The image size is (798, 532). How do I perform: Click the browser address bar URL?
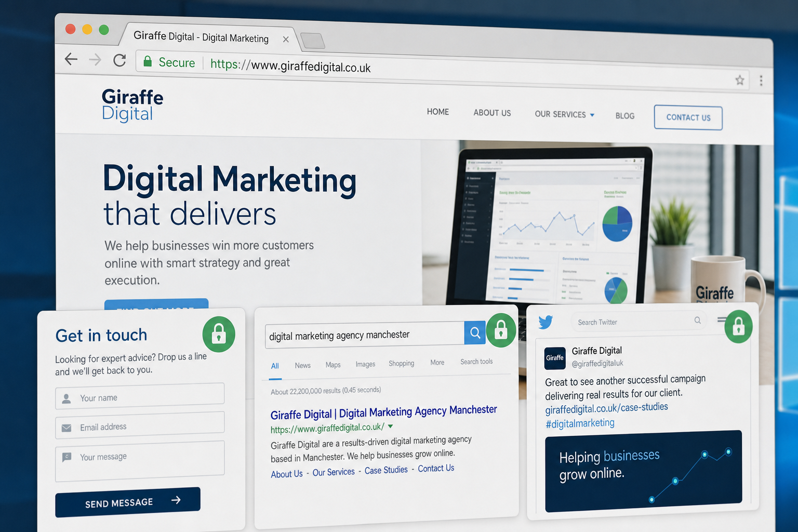(290, 65)
